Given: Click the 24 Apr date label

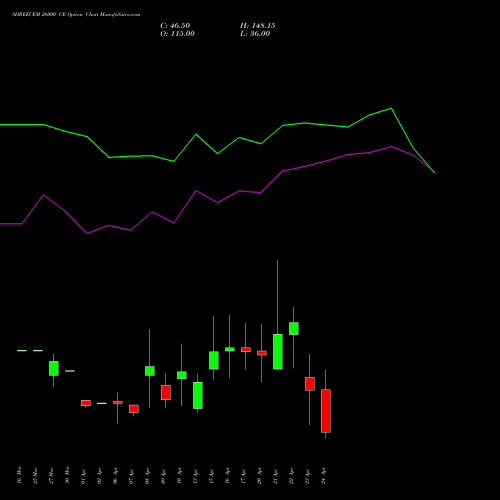Looking at the screenshot, I should 323,477.
